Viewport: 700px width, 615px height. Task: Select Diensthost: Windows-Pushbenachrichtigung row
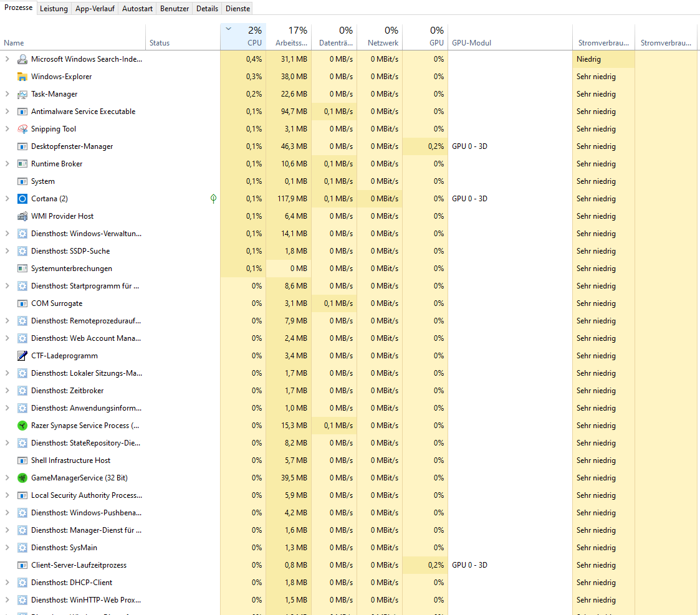point(348,512)
